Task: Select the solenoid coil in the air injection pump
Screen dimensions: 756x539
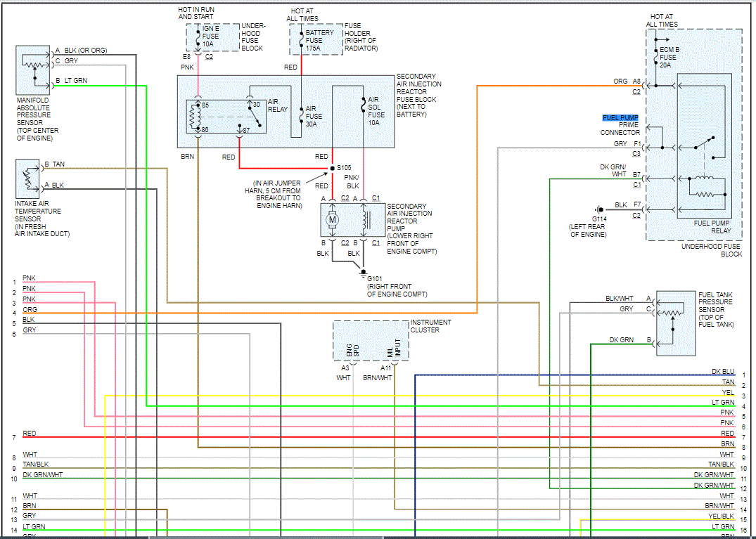Action: point(365,221)
